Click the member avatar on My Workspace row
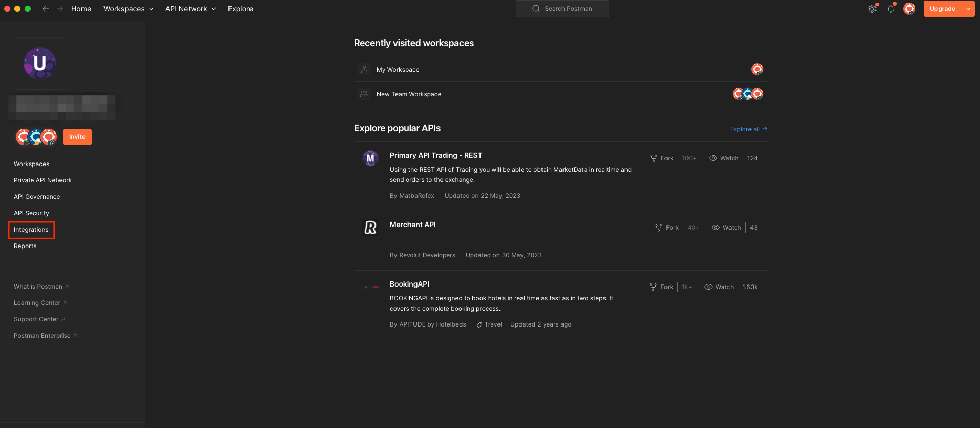The width and height of the screenshot is (980, 428). click(x=757, y=69)
